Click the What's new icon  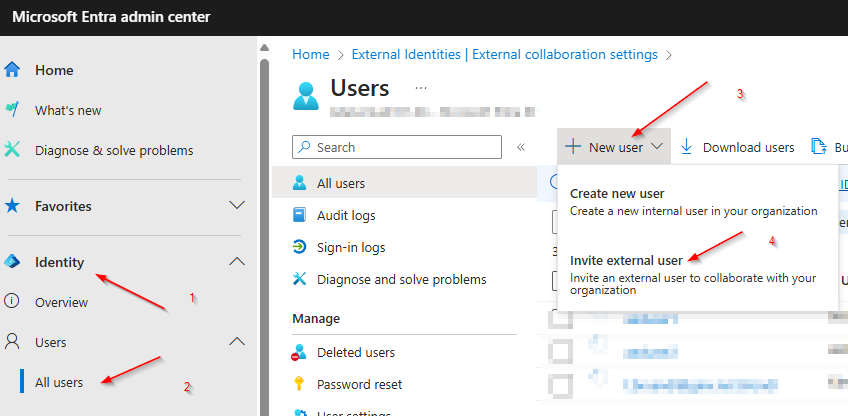(12, 110)
